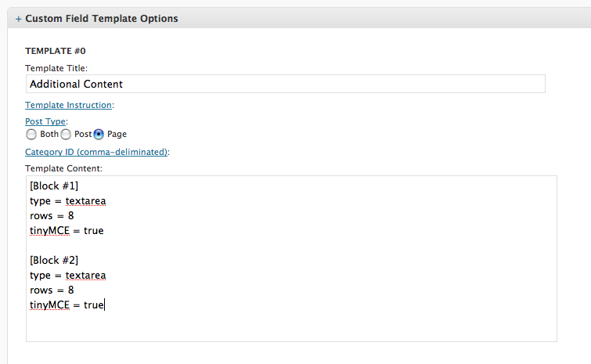Click the type = textarea line under Block #2
591x364 pixels.
[x=68, y=276]
